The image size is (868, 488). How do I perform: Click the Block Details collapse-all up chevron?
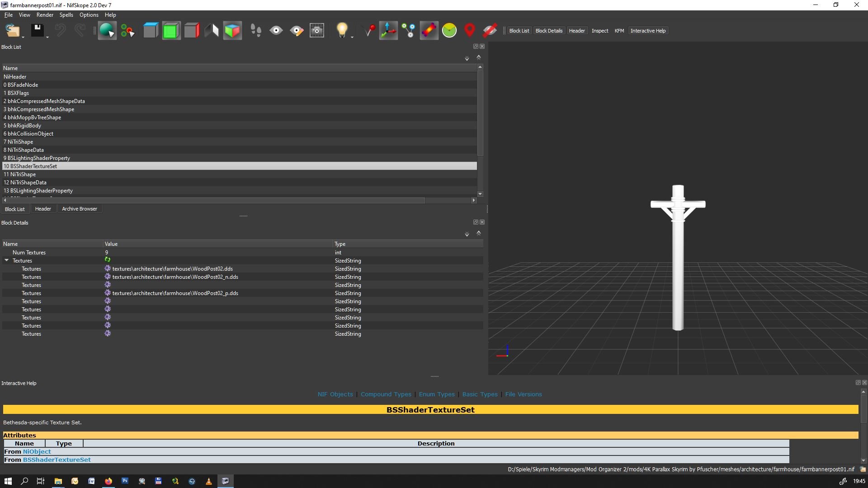[479, 233]
